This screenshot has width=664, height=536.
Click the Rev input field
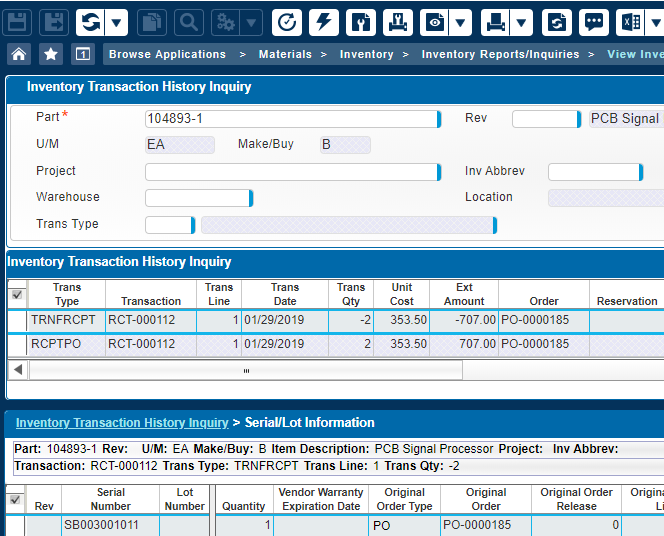pyautogui.click(x=545, y=119)
